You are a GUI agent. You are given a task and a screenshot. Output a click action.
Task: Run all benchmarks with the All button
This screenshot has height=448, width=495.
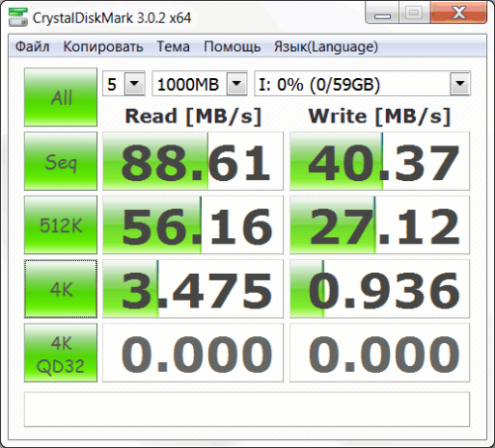60,97
